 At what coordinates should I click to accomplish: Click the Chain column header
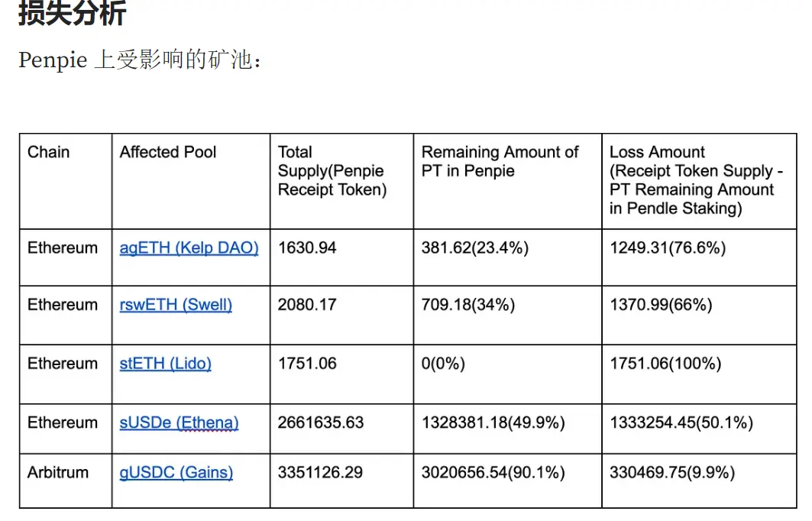point(49,152)
